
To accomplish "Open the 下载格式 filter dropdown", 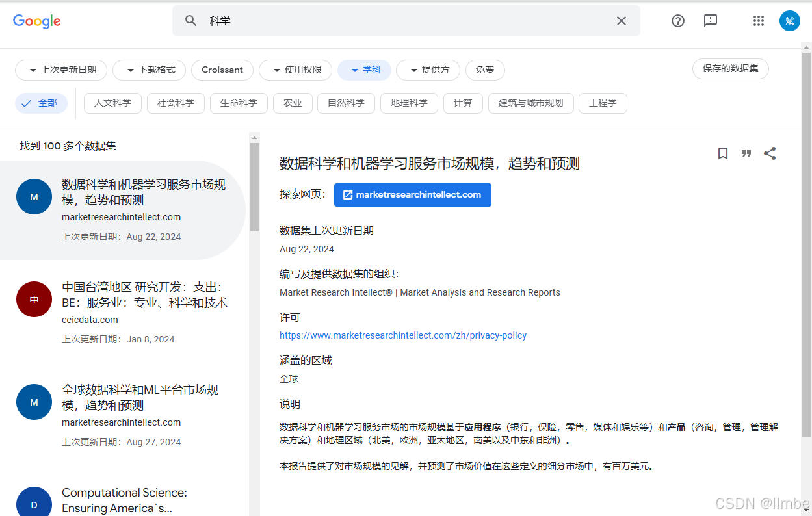I will (x=149, y=70).
